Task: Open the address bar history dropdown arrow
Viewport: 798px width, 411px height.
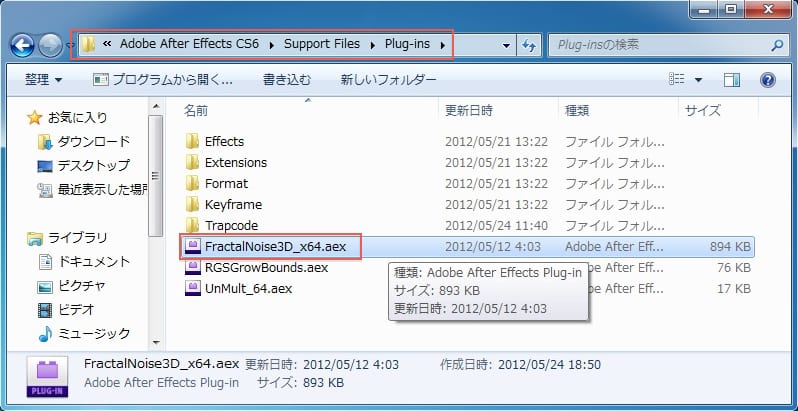Action: 506,46
